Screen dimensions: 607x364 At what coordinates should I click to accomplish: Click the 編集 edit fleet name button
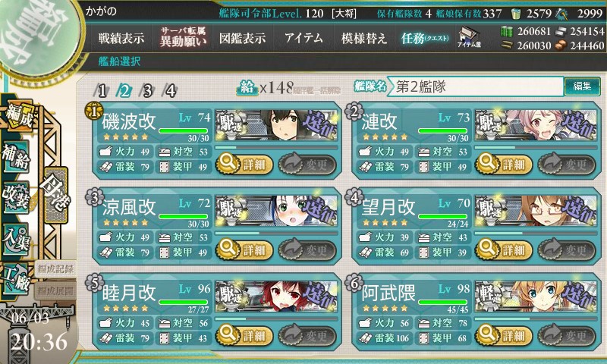click(582, 86)
